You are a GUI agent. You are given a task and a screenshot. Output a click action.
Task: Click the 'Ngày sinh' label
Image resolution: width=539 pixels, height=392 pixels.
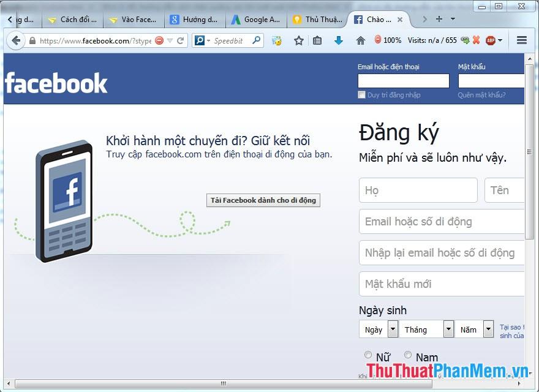pos(383,311)
